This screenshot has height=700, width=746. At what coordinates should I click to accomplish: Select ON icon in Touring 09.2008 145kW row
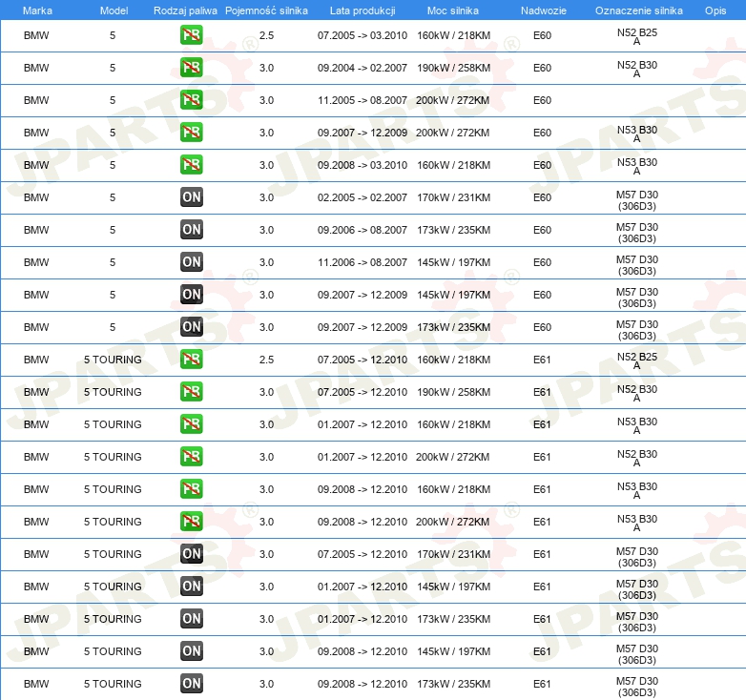click(191, 651)
